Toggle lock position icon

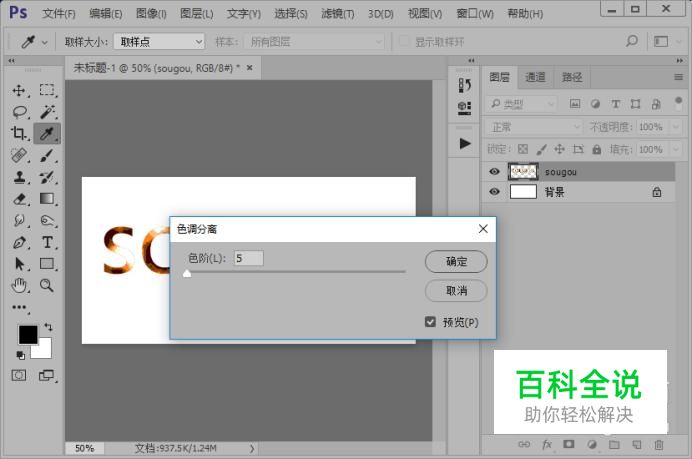559,149
